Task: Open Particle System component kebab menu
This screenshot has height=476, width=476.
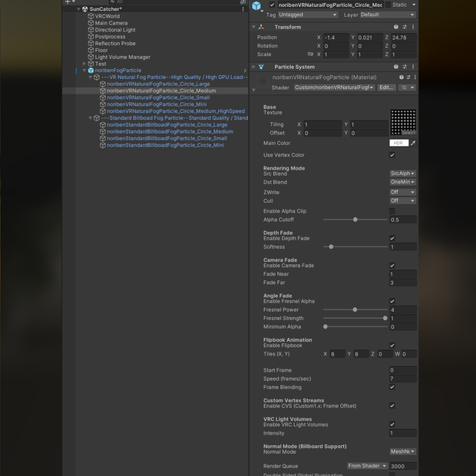Action: coord(413,67)
